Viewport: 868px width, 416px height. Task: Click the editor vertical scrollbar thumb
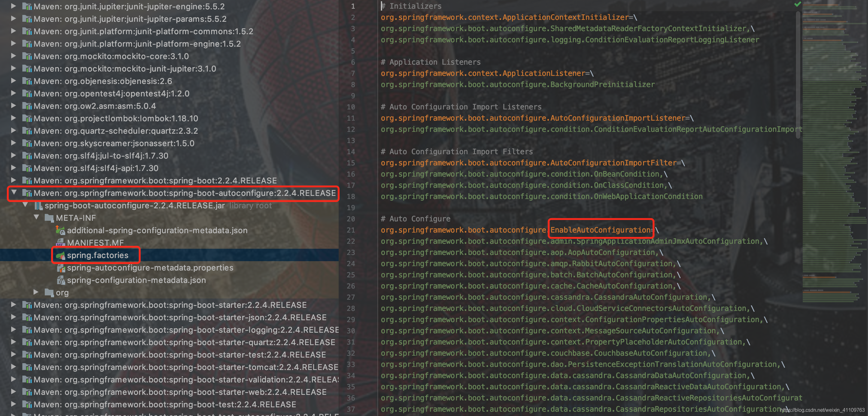(x=798, y=75)
